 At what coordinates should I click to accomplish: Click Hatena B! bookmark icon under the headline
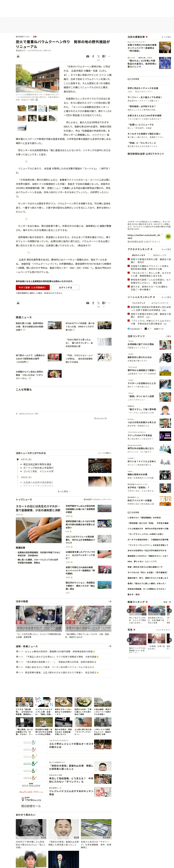(104, 57)
